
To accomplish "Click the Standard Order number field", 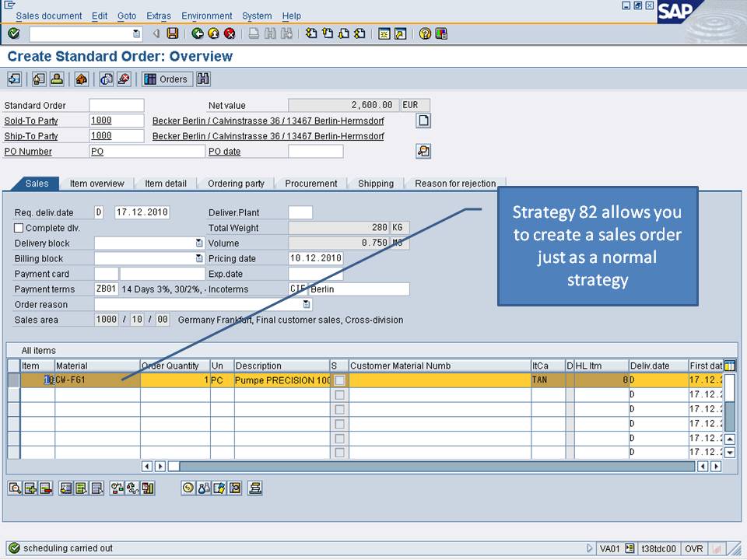I will pos(116,105).
